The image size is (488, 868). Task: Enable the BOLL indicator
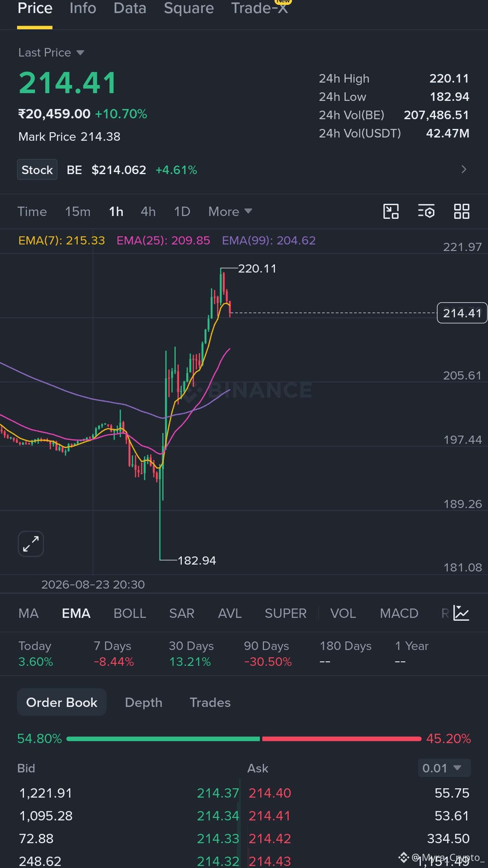(x=130, y=613)
